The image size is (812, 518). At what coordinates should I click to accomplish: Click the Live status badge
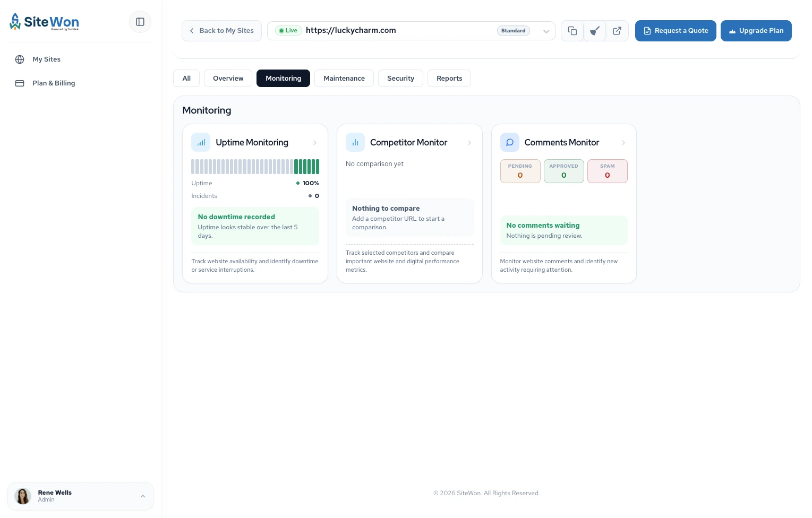tap(288, 31)
